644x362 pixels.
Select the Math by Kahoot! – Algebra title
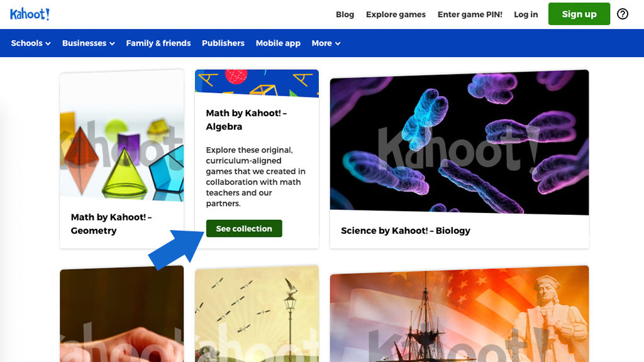[247, 120]
